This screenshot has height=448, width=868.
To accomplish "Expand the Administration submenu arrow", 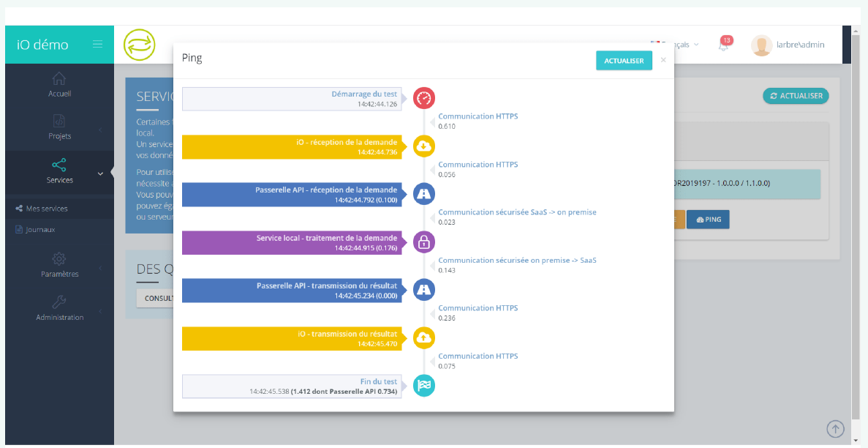I will tap(100, 312).
